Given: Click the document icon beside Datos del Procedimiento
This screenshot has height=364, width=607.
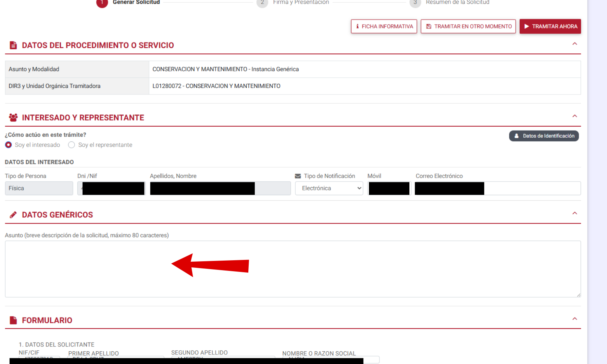Looking at the screenshot, I should click(13, 45).
